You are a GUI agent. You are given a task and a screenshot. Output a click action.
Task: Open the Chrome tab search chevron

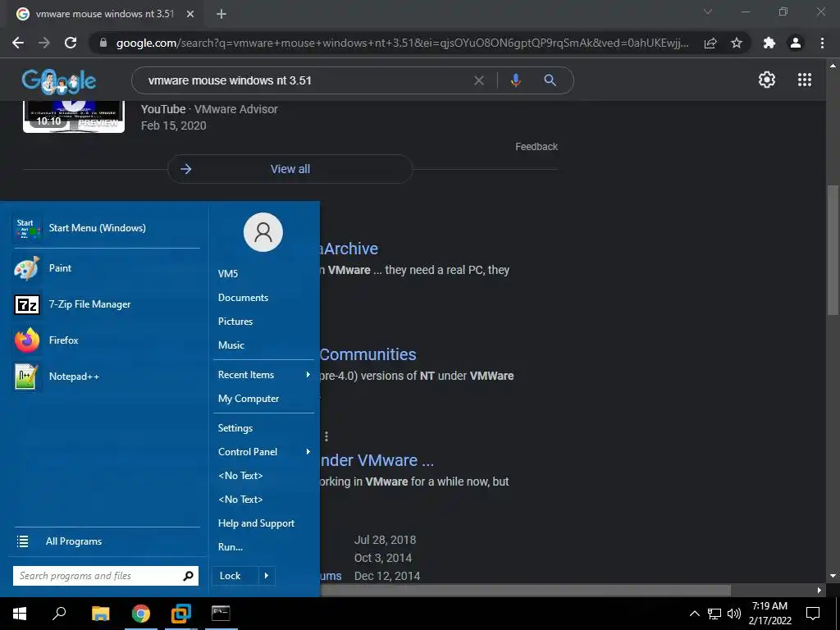click(708, 11)
